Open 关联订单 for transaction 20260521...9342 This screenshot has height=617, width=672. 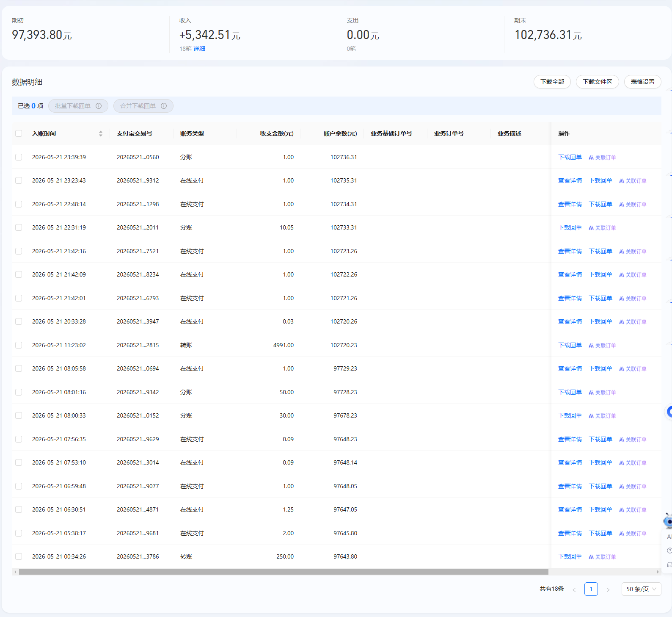[602, 393]
